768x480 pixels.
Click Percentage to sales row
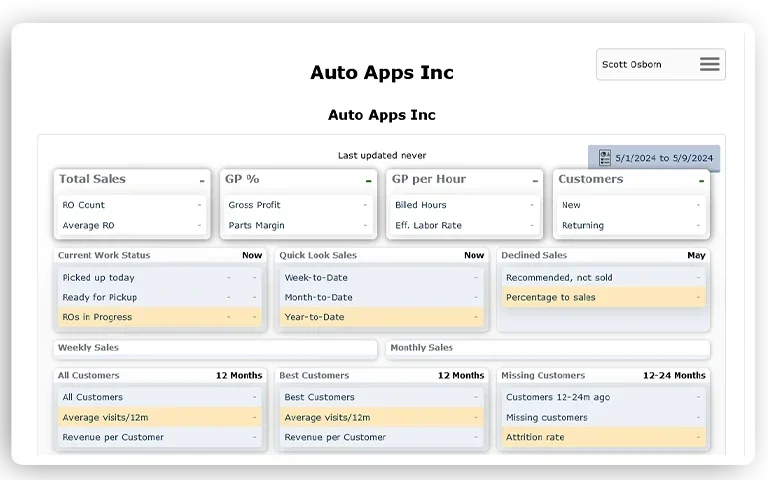pyautogui.click(x=603, y=297)
